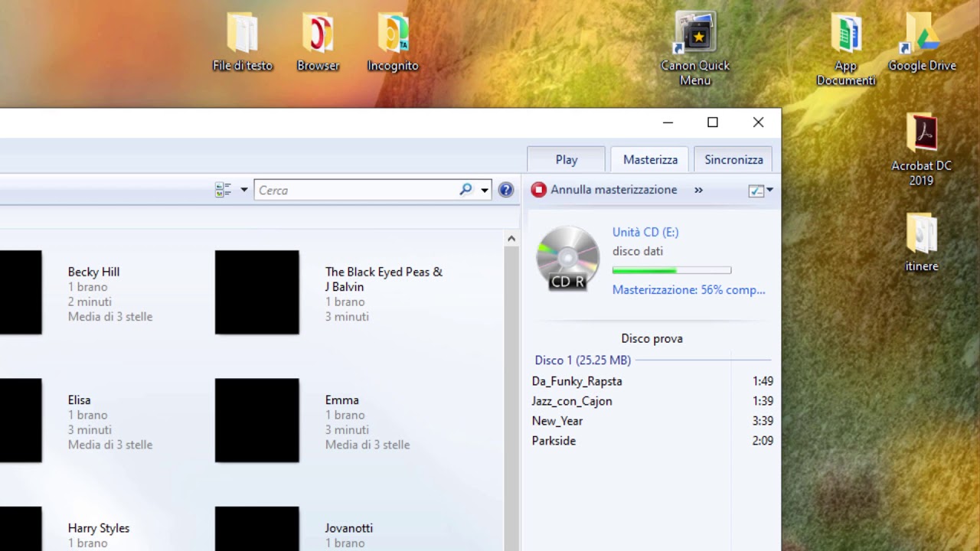Click the Unità CD (E:) link

click(645, 232)
